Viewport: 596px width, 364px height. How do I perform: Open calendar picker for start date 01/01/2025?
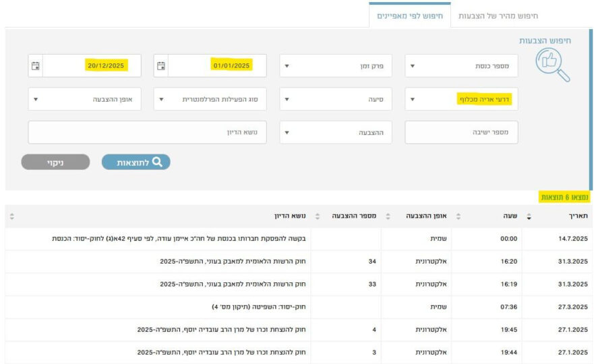tap(161, 66)
